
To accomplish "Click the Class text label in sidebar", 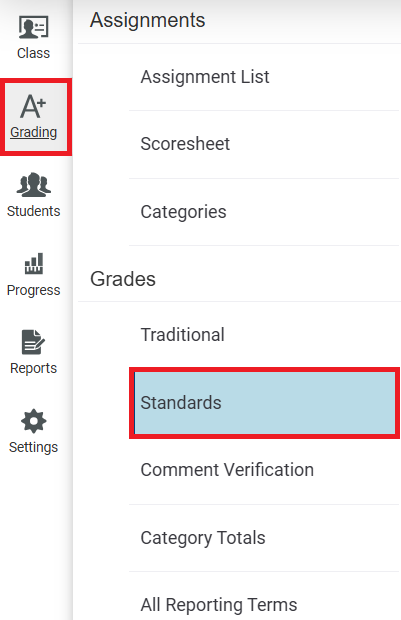I will point(34,53).
